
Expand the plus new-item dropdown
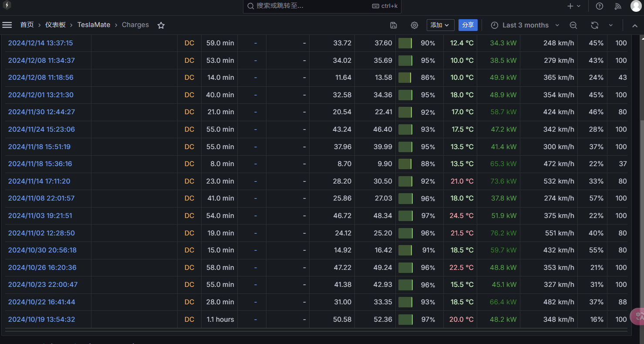coord(574,6)
